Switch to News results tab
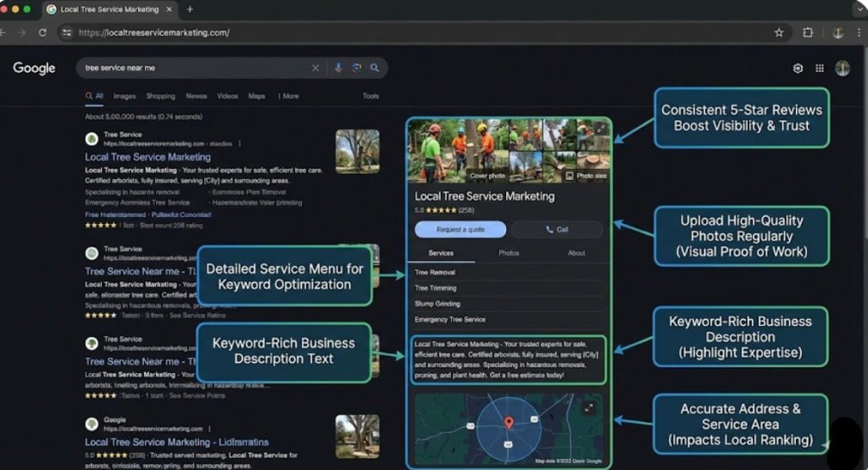 197,96
